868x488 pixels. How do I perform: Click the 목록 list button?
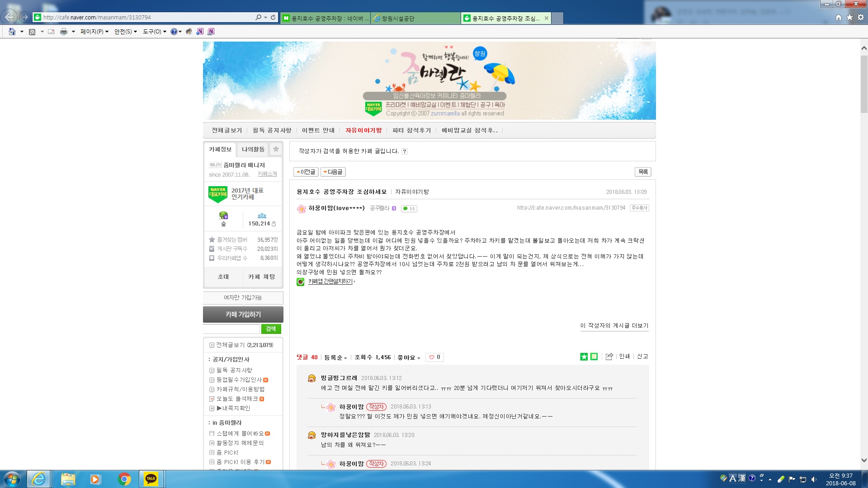click(x=643, y=172)
